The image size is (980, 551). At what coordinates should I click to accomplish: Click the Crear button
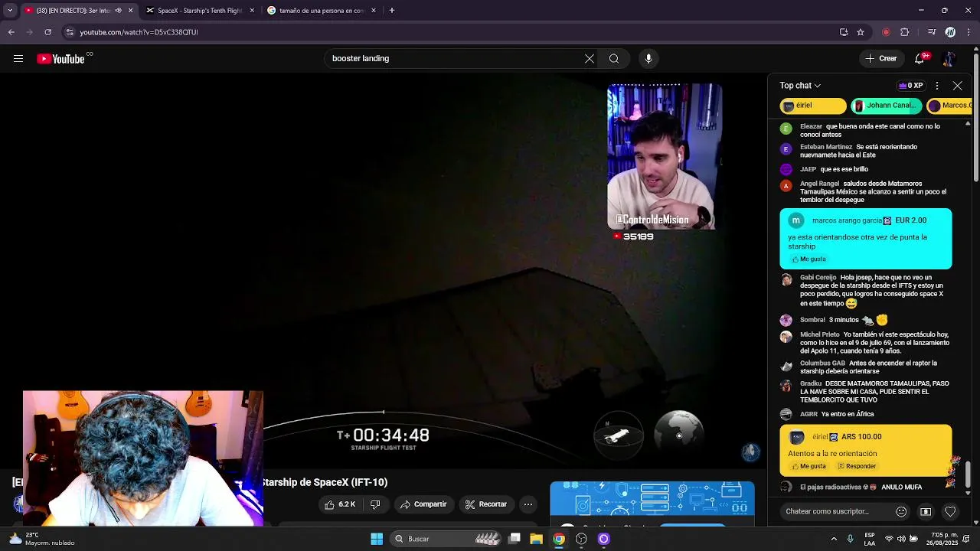(880, 59)
